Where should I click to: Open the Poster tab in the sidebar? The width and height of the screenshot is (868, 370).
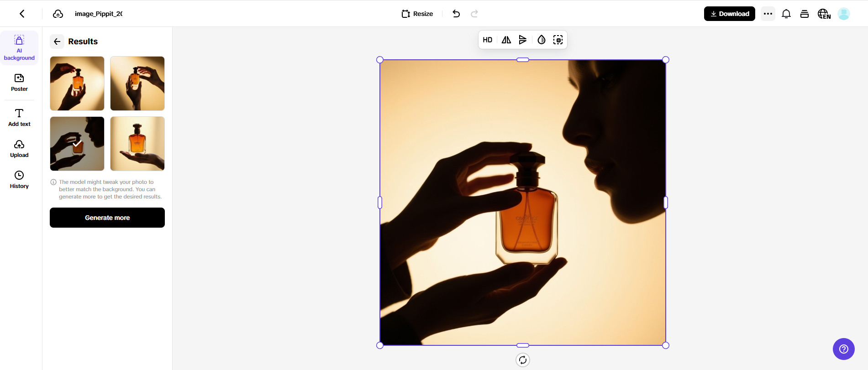tap(19, 83)
